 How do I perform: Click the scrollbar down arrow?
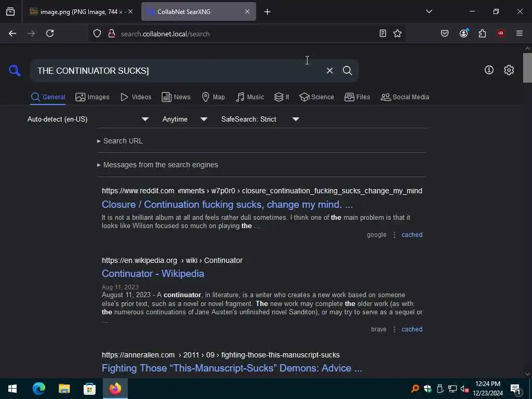coord(527,374)
